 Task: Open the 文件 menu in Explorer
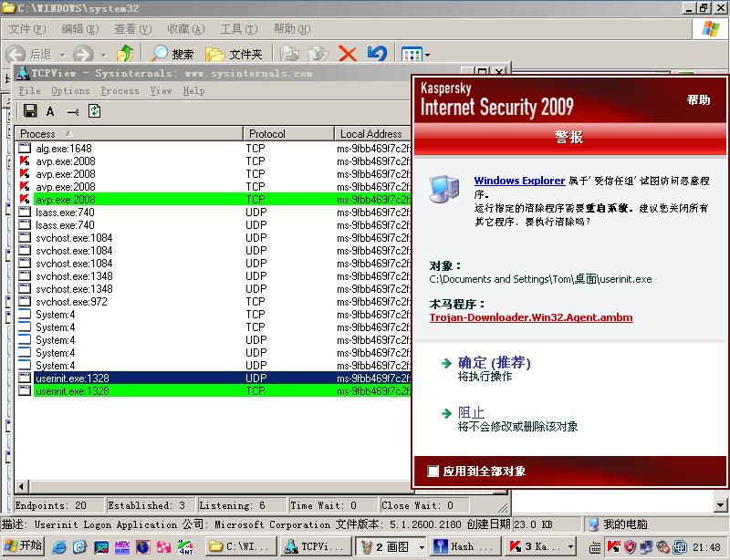pos(27,29)
